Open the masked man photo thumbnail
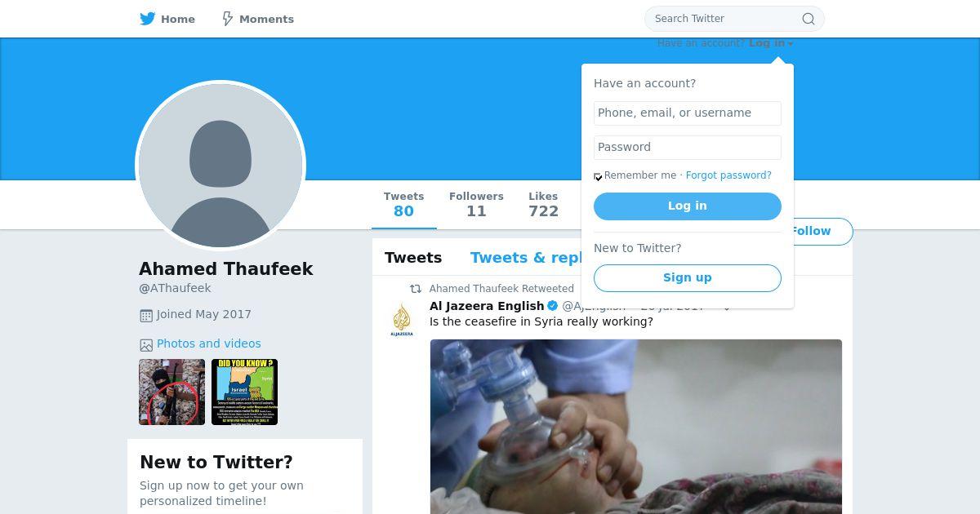 pos(171,392)
